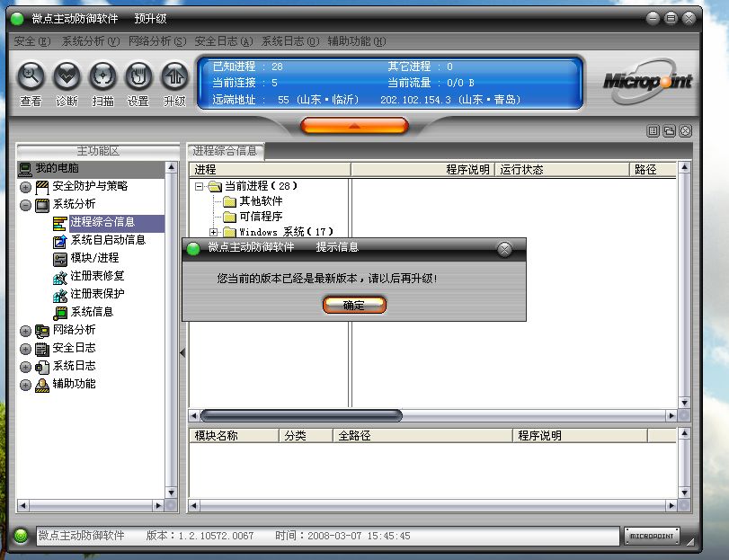Image resolution: width=729 pixels, height=560 pixels.
Task: Click the MICROPOINT badge in status bar
Action: 652,536
